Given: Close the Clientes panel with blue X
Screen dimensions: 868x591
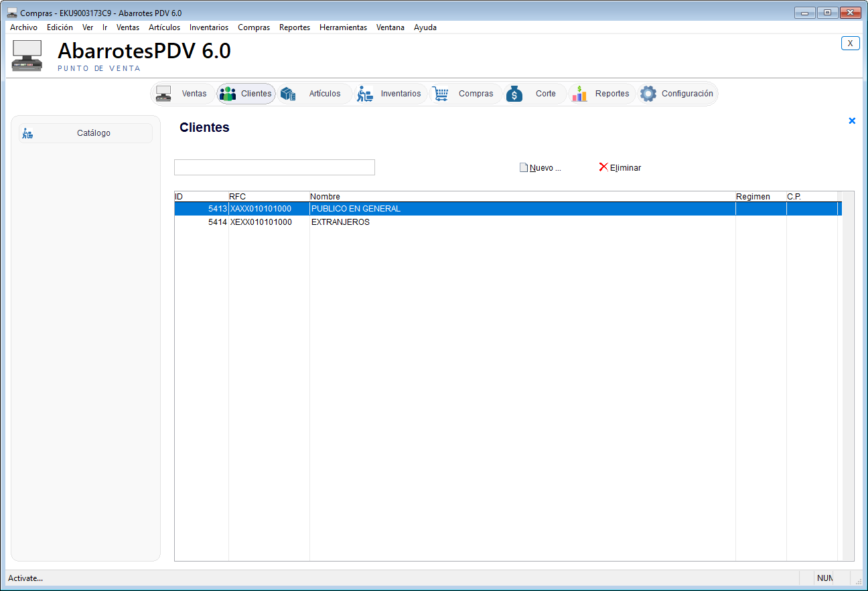Looking at the screenshot, I should [852, 121].
